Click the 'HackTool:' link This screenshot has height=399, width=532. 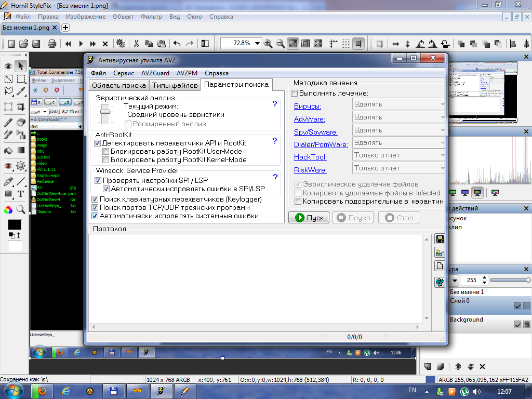[x=310, y=157]
